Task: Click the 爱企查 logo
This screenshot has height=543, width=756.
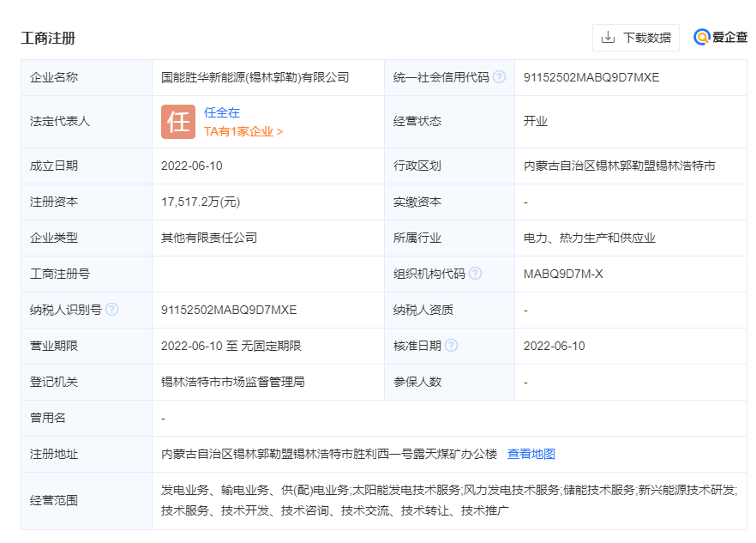Action: point(720,38)
